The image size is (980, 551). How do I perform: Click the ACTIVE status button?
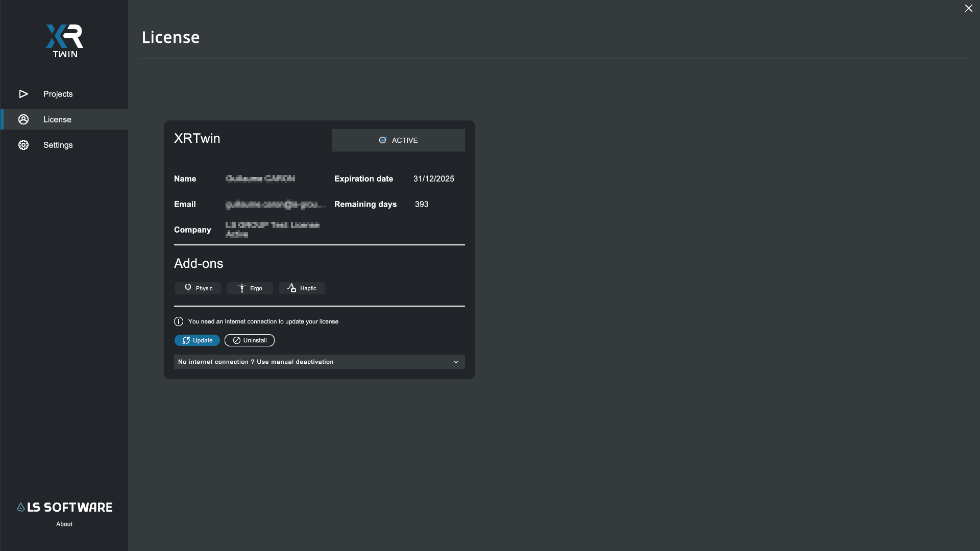pos(398,140)
